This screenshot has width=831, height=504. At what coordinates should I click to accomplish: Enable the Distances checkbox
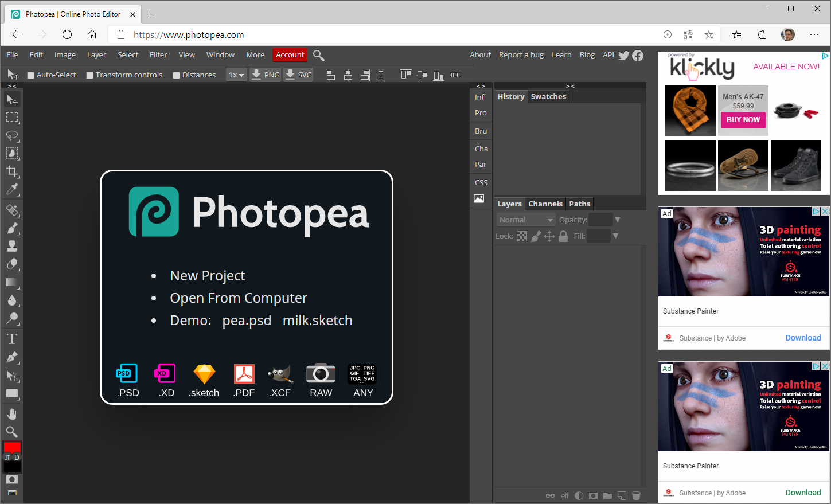(x=177, y=75)
